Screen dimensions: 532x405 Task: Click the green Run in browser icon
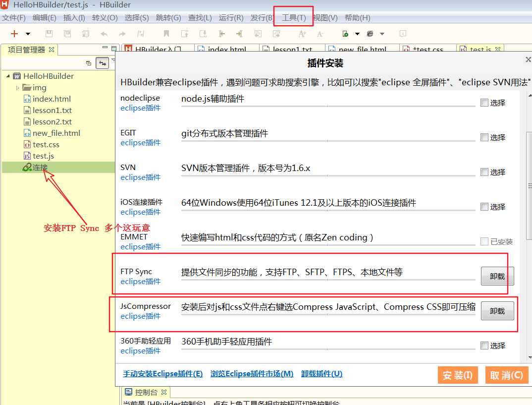point(345,34)
